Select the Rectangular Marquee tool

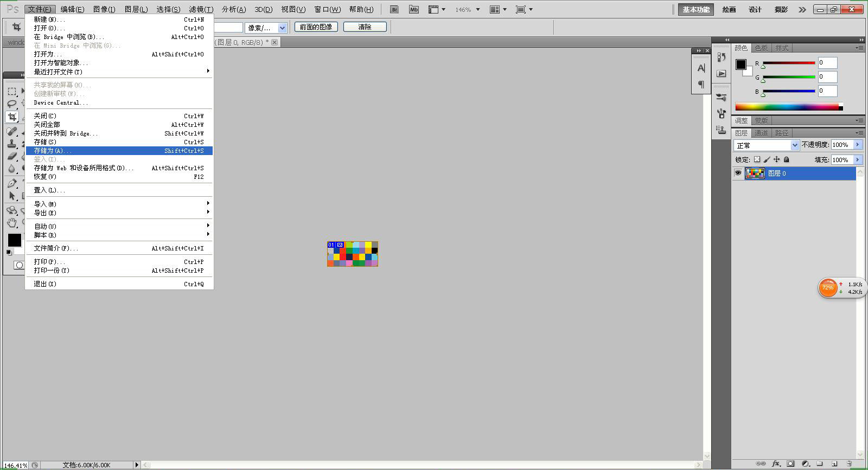coord(12,91)
